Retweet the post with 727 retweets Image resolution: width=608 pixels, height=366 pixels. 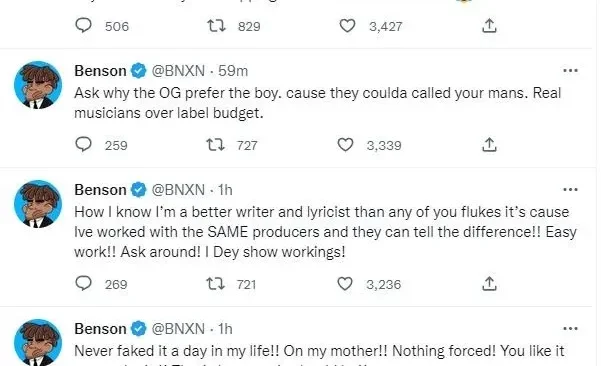215,145
